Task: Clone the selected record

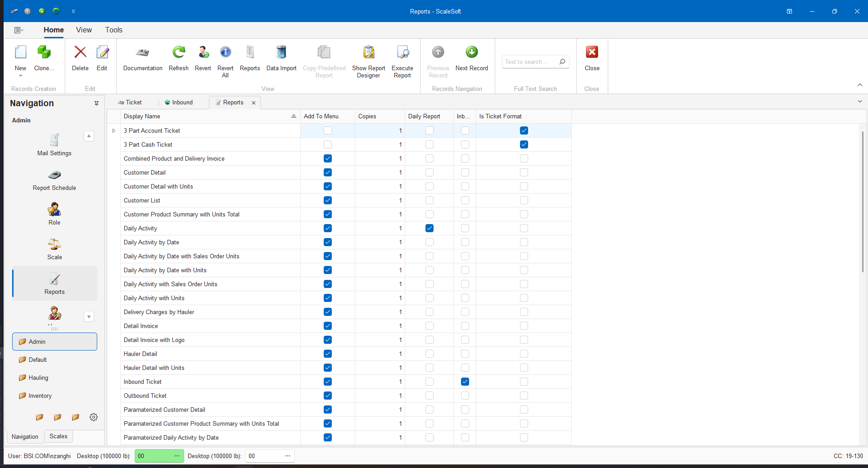Action: pyautogui.click(x=44, y=58)
